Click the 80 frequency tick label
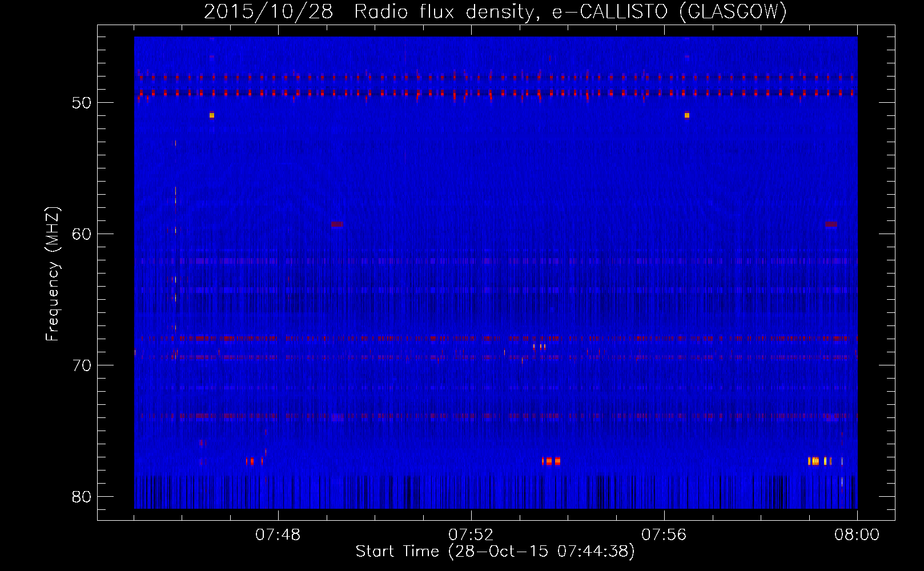Viewport: 924px width, 571px height. [x=82, y=497]
